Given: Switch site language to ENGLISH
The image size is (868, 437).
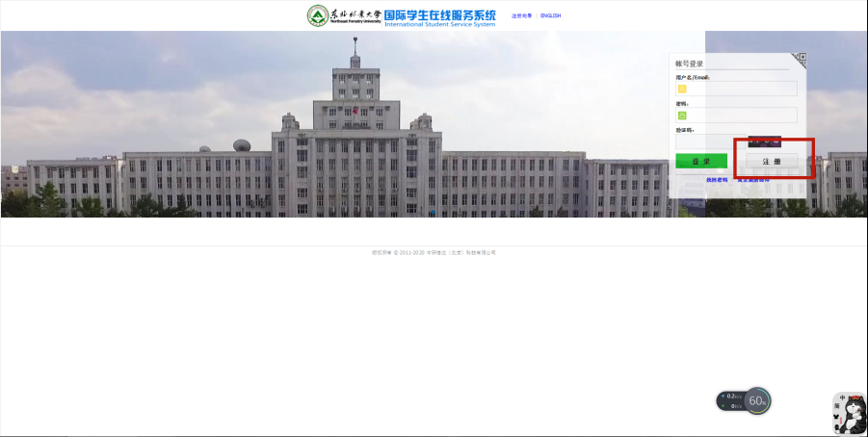Looking at the screenshot, I should [550, 16].
